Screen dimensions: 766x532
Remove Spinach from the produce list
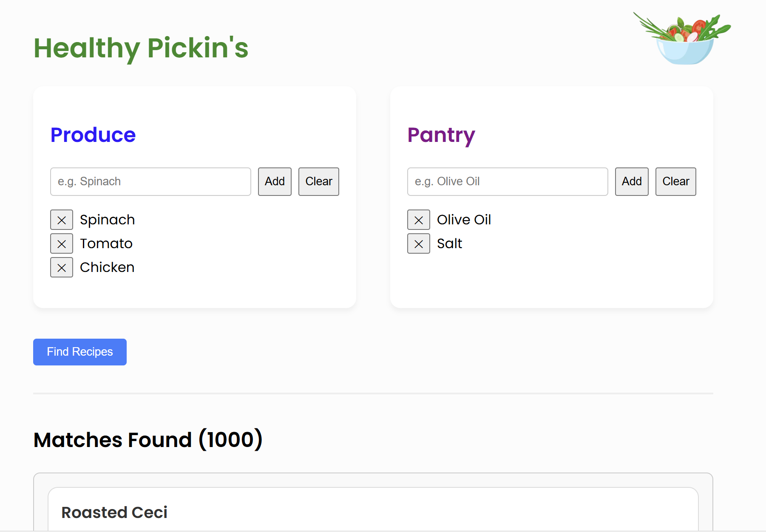click(62, 220)
